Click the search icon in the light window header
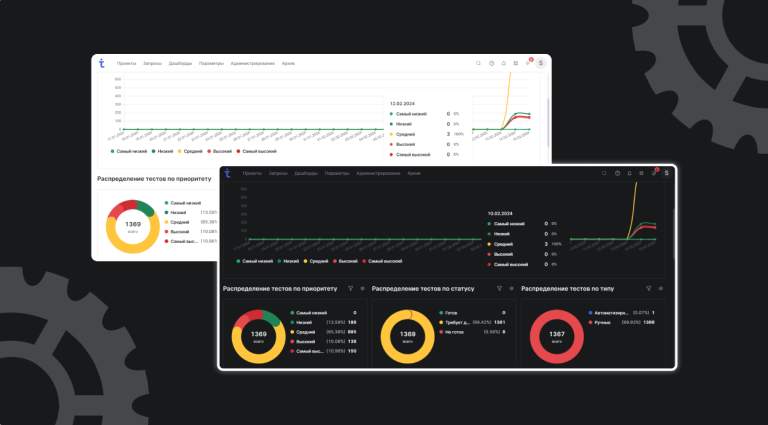 478,63
